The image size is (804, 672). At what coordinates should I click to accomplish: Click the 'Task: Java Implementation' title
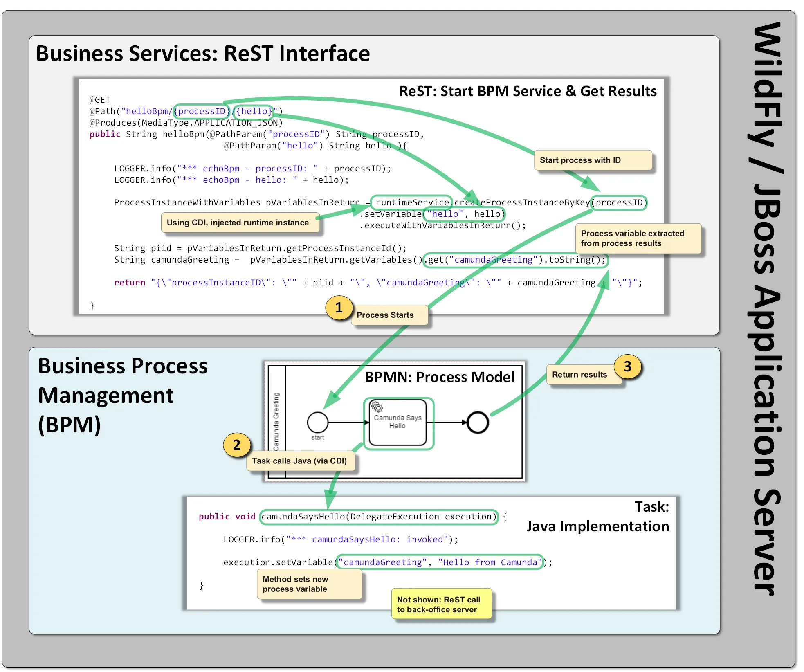597,517
